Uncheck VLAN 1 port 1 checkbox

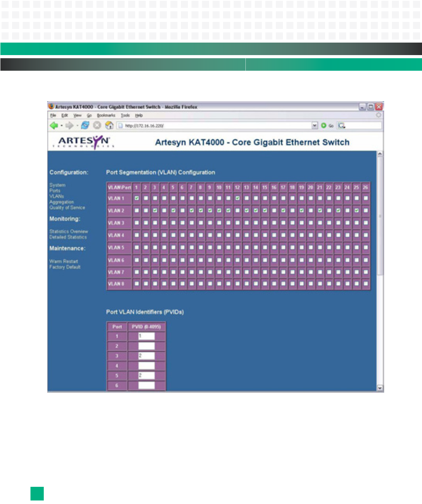pyautogui.click(x=137, y=198)
